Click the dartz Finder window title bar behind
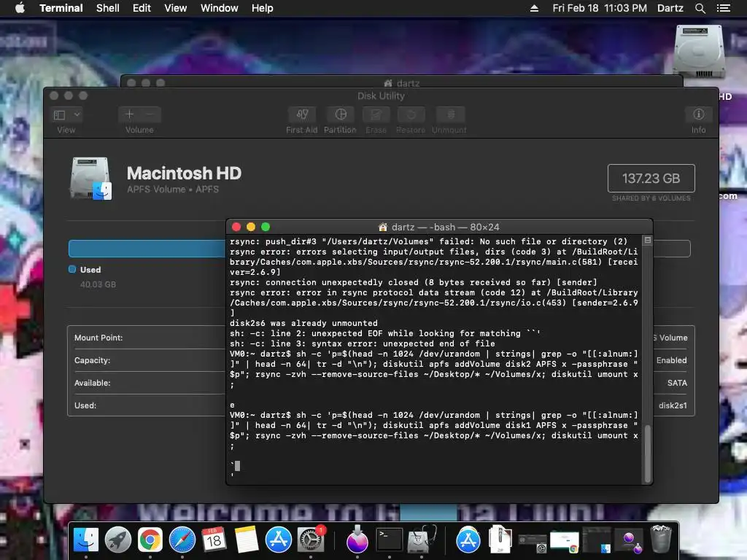 point(402,82)
